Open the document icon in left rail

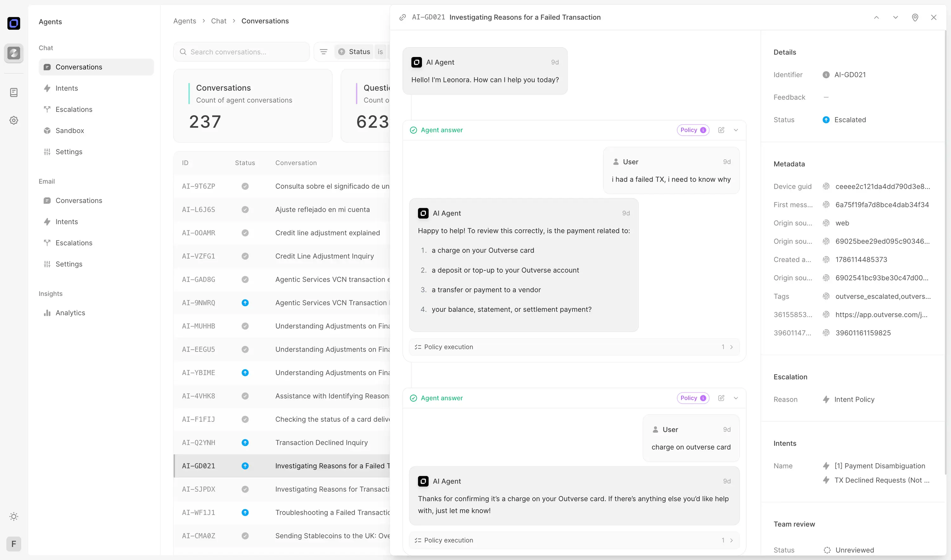(14, 92)
